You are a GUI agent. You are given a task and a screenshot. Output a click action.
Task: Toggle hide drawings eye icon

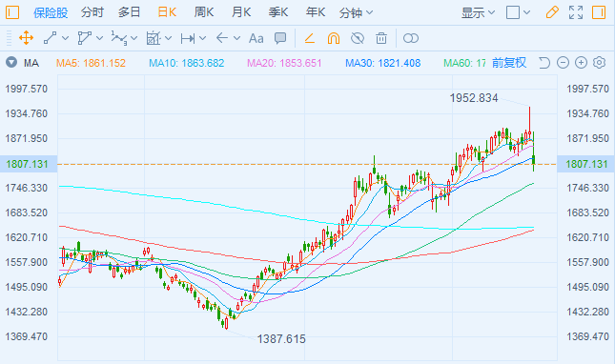point(358,38)
